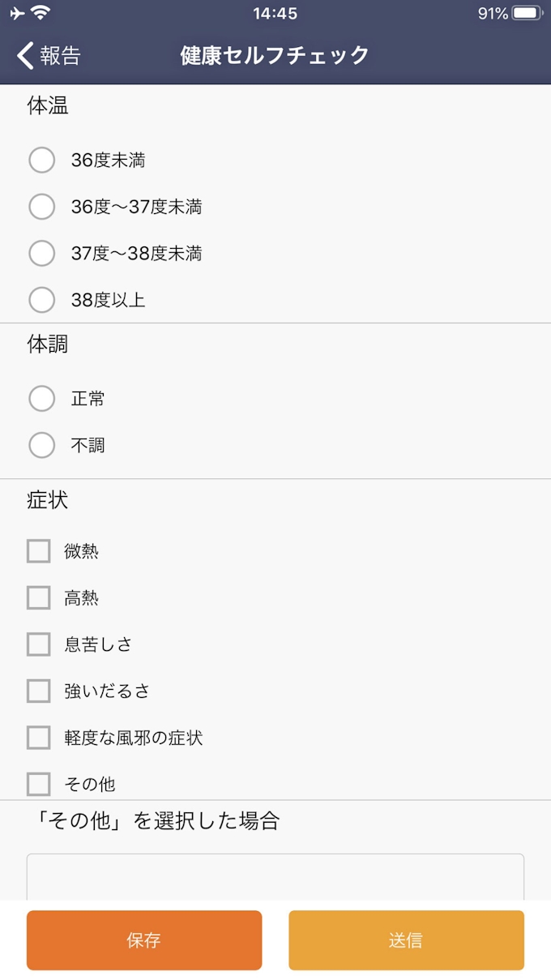Check the 強いだるさ symptom box
The image size is (551, 980).
tap(39, 691)
